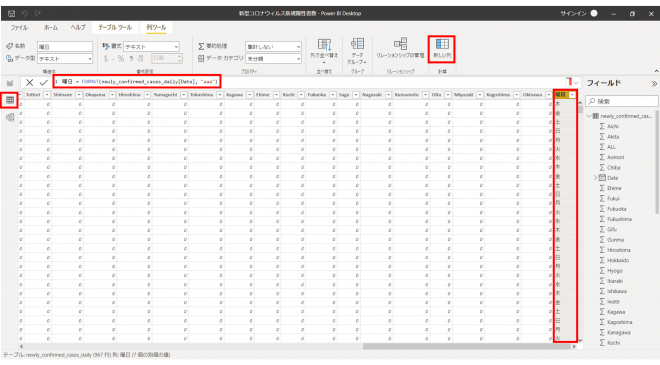Open the Table tools (テーブルツール) tab
This screenshot has height=365, width=660.
(x=115, y=27)
